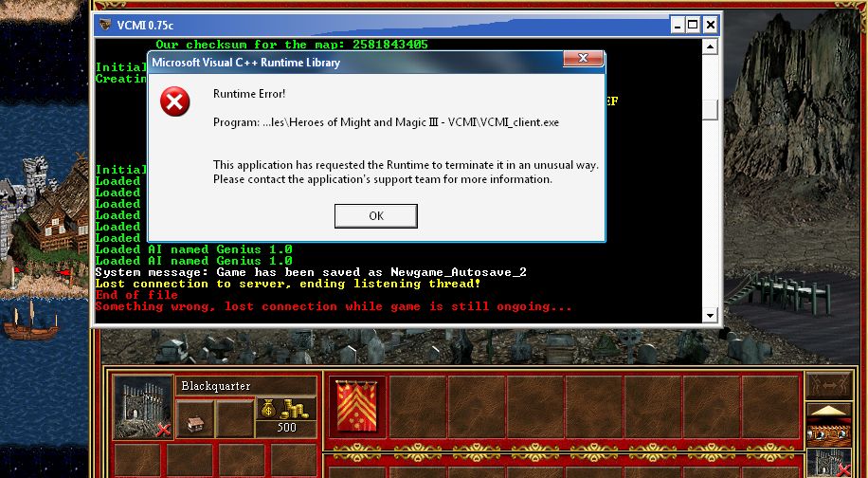The height and width of the screenshot is (478, 868).
Task: Minimize the VCMI 0.75c console window
Action: 676,25
